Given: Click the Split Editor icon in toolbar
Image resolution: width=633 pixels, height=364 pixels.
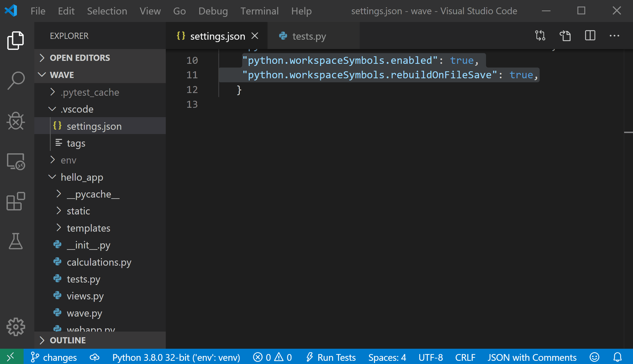Looking at the screenshot, I should [x=590, y=36].
